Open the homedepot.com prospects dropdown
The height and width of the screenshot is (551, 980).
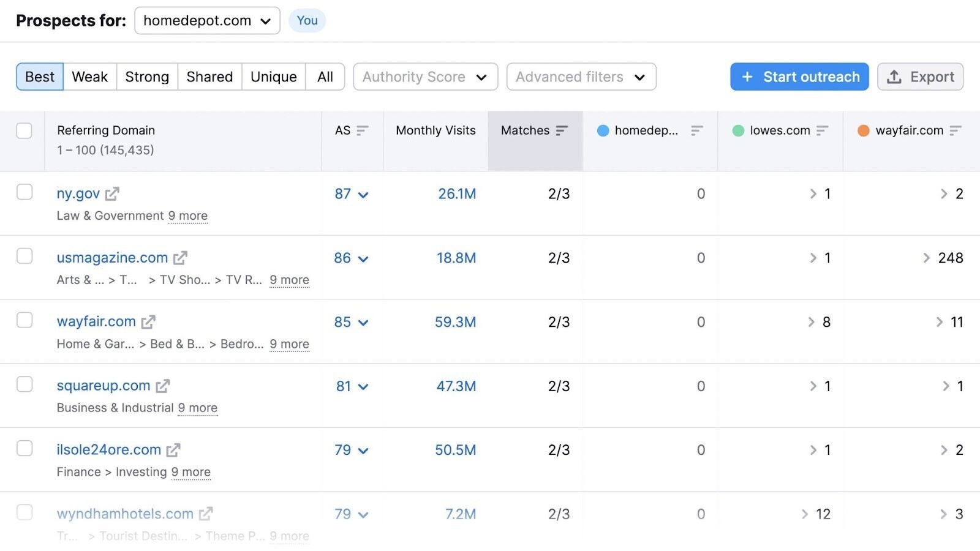point(207,21)
